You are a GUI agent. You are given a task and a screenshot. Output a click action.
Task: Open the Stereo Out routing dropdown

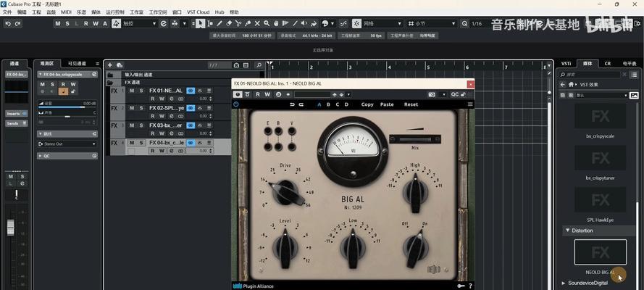67,144
